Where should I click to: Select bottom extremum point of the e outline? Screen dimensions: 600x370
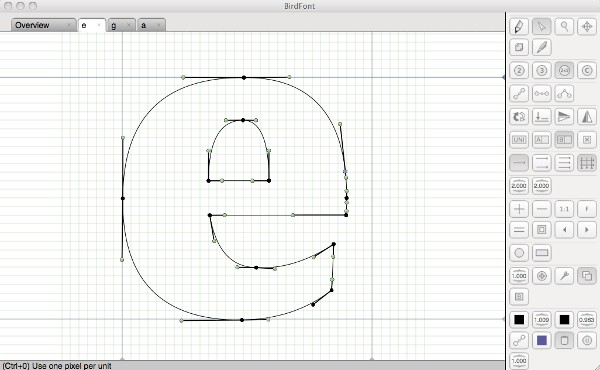[242, 320]
